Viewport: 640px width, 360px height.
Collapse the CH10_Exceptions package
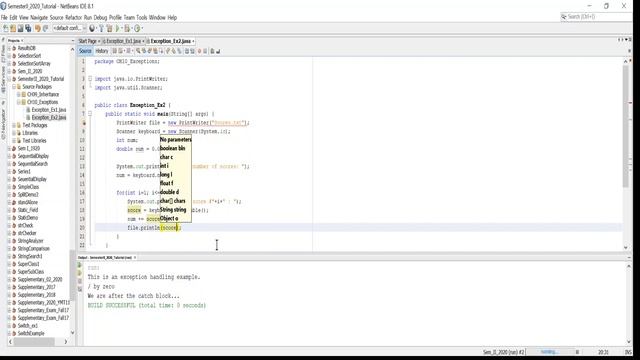click(x=18, y=102)
